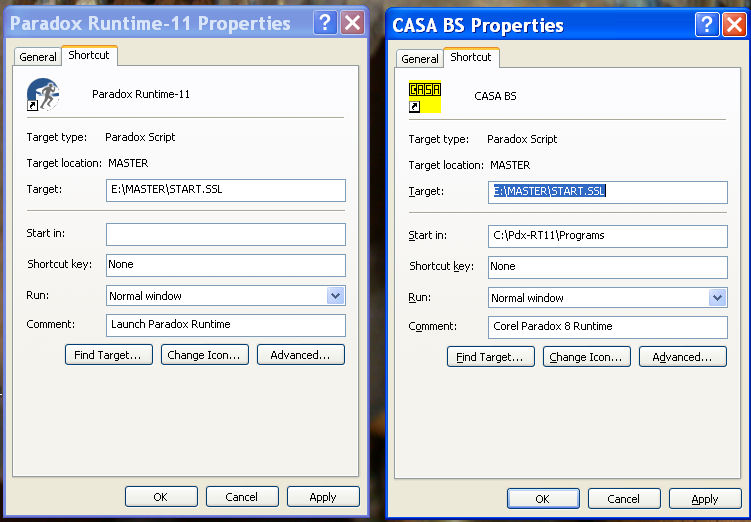Click Apply in CASA BS Properties
Image resolution: width=751 pixels, height=522 pixels.
point(705,499)
